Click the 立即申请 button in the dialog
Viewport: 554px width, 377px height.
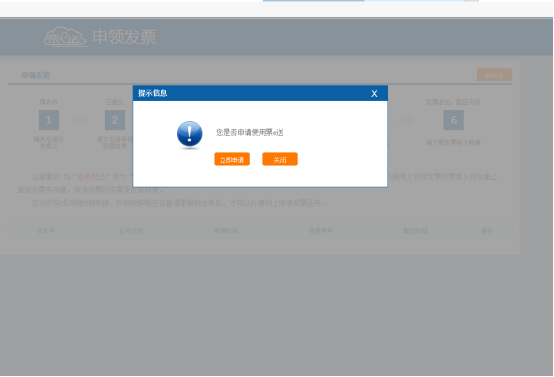coord(232,159)
